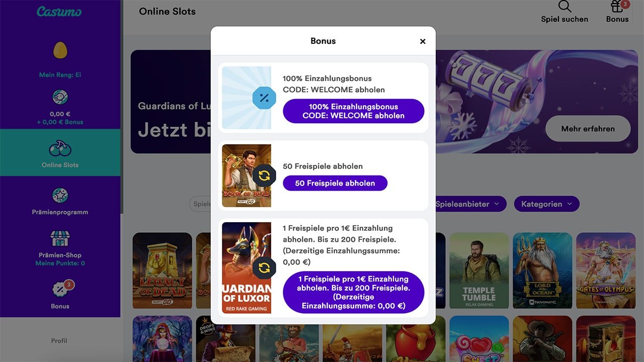Claim 1 Freispiele pro 1€ Einzahlung button
Viewport: 644px width, 362px height.
(354, 292)
